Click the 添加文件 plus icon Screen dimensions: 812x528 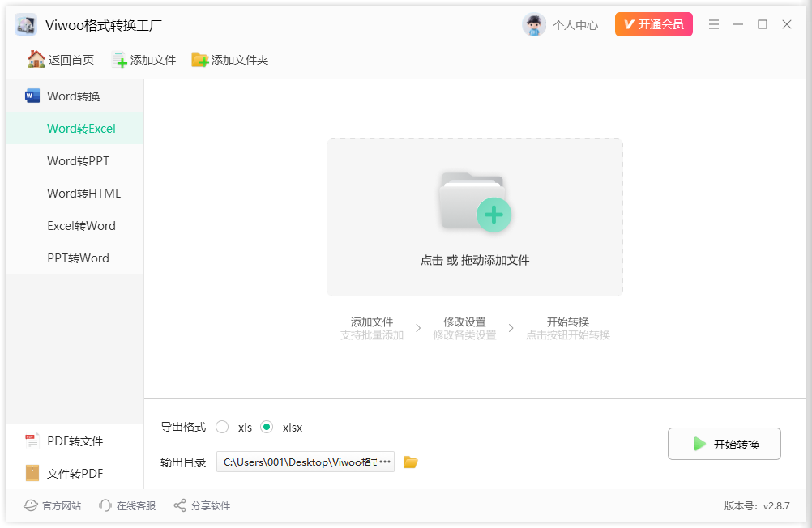[120, 59]
